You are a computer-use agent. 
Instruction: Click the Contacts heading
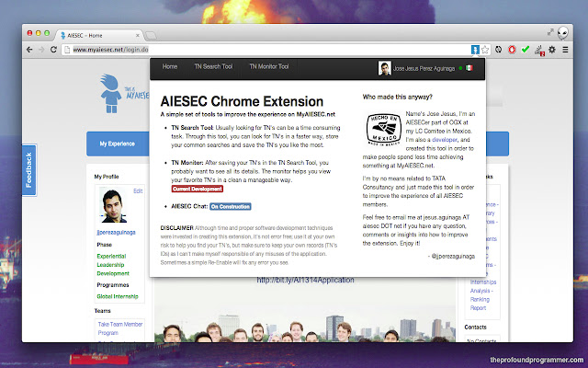(475, 328)
